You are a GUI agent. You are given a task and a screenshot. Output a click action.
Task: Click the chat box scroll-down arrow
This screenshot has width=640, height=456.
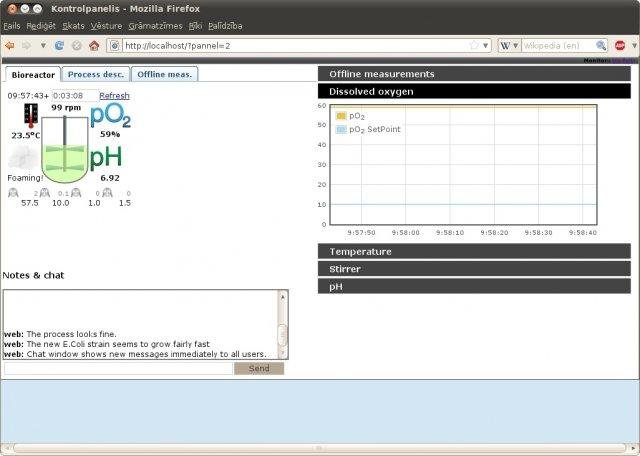pos(282,353)
